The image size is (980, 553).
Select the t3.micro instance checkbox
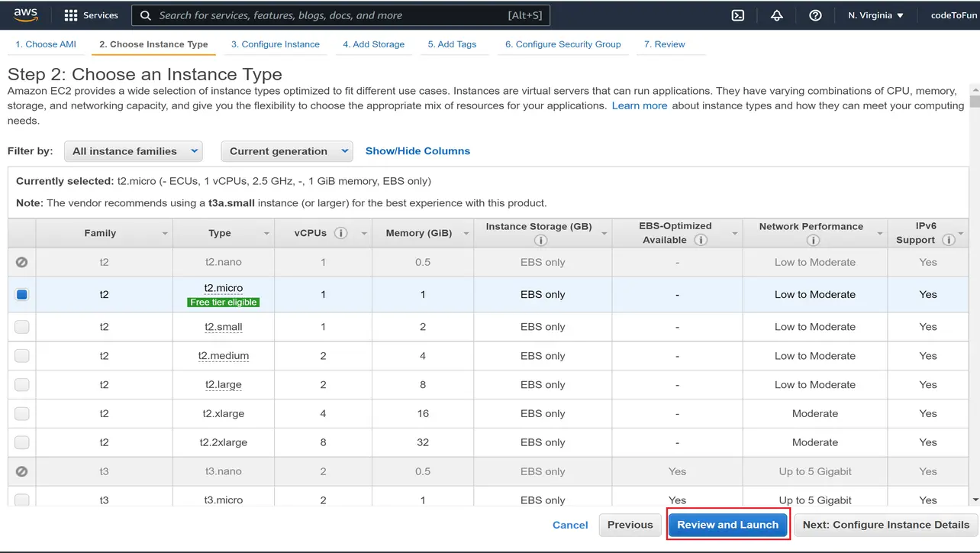pyautogui.click(x=22, y=500)
